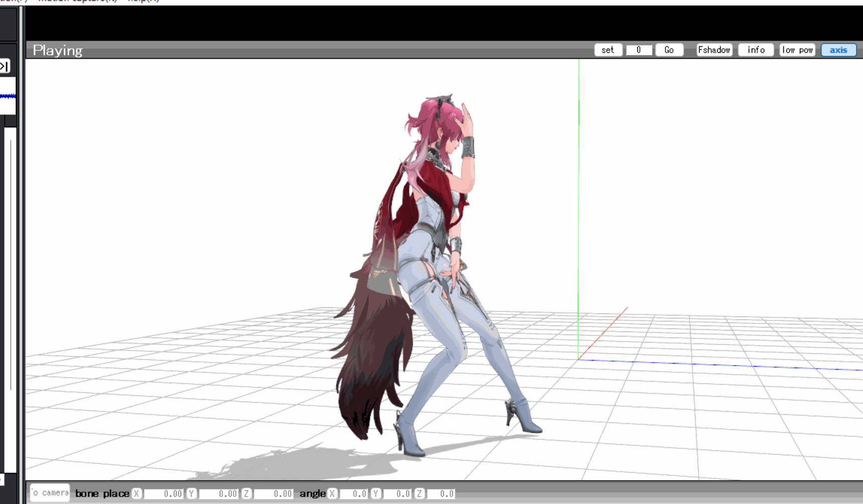Click the bone place X label button
The width and height of the screenshot is (863, 504).
[x=136, y=493]
